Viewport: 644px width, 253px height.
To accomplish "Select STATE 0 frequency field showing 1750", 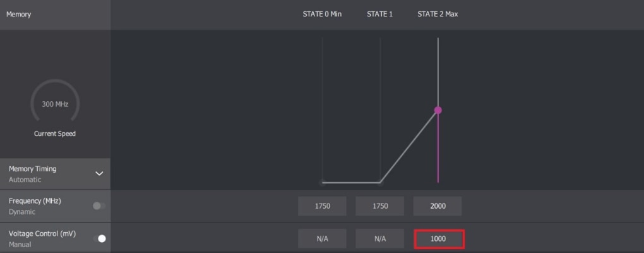I will (322, 206).
